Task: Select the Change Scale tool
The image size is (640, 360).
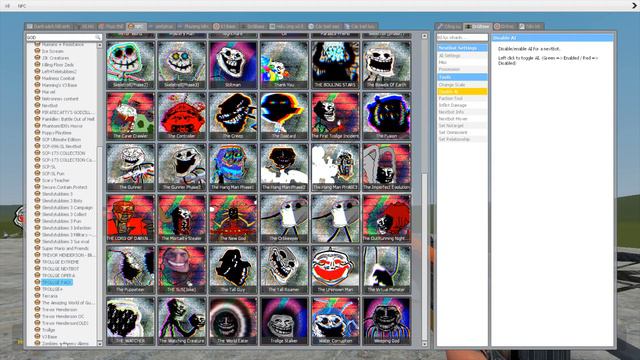Action: point(462,84)
